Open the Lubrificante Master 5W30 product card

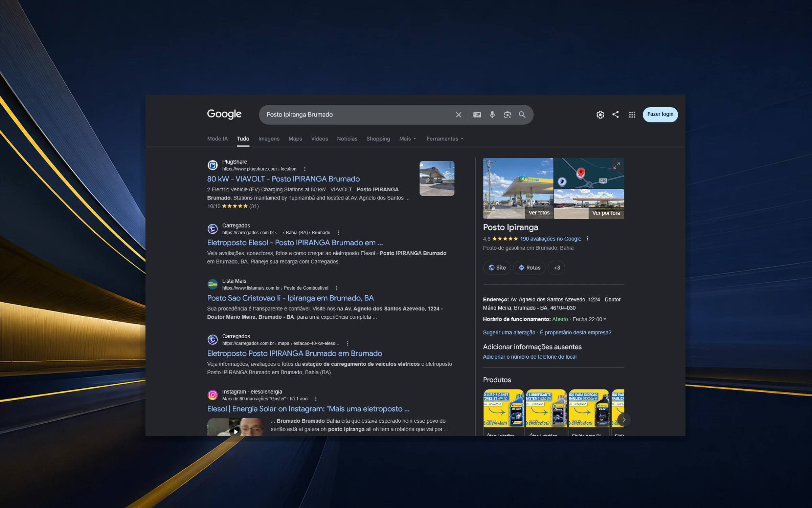pos(546,412)
